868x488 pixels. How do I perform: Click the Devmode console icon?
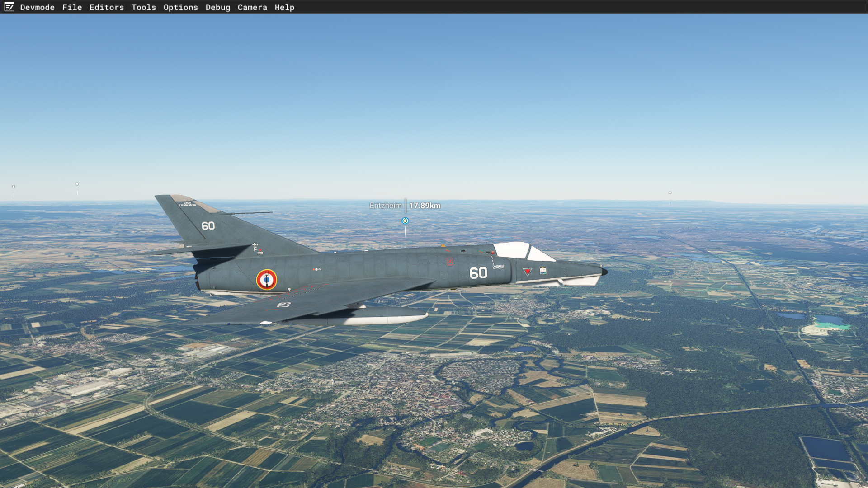(9, 7)
